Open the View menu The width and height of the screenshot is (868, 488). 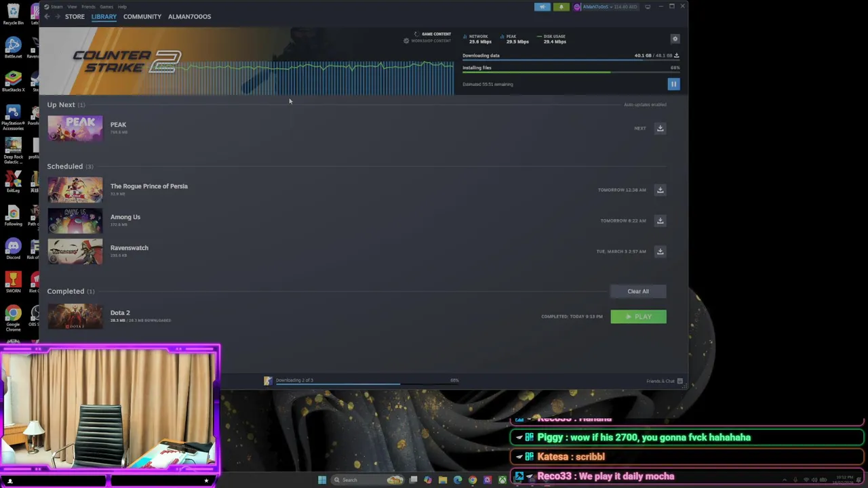(x=72, y=7)
